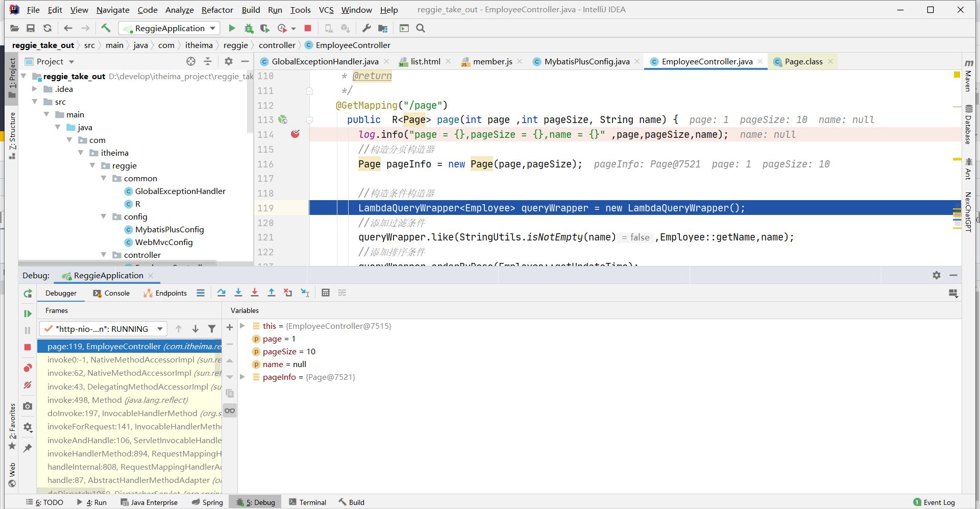Build project with the hammer icon

tap(106, 28)
